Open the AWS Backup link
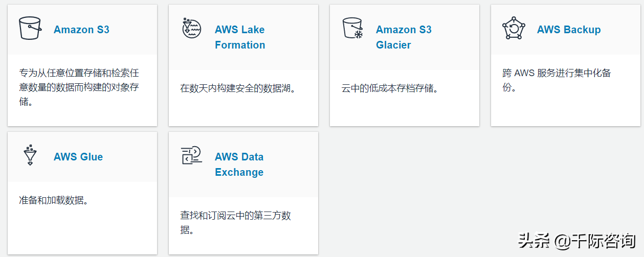Image resolution: width=644 pixels, height=257 pixels. (569, 30)
